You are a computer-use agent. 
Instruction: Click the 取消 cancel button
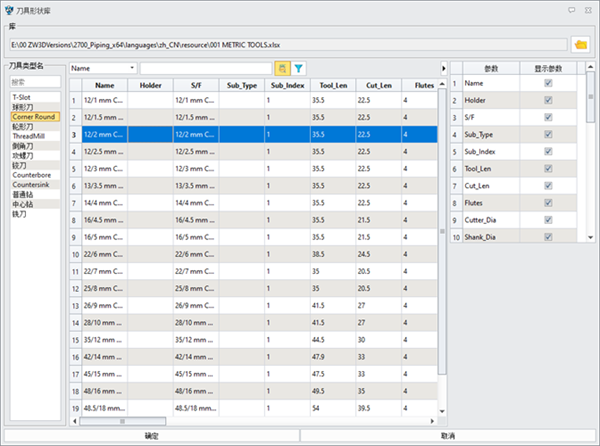tap(447, 436)
